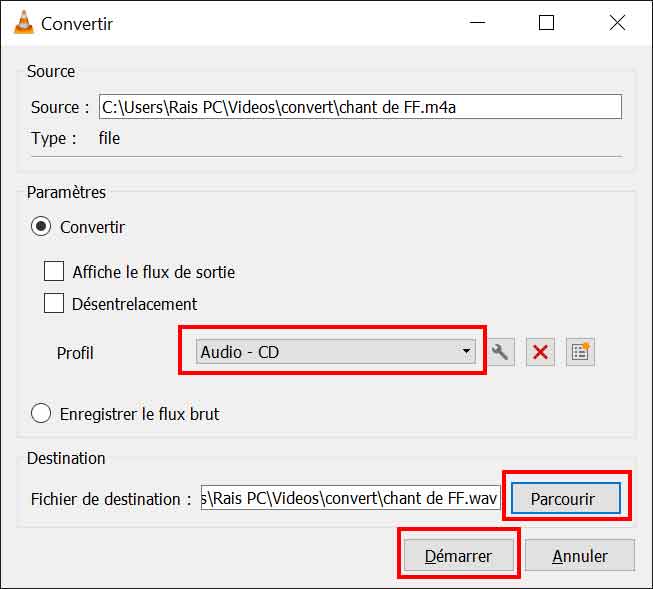Click the Paramètres group label
653x589 pixels.
(x=66, y=192)
